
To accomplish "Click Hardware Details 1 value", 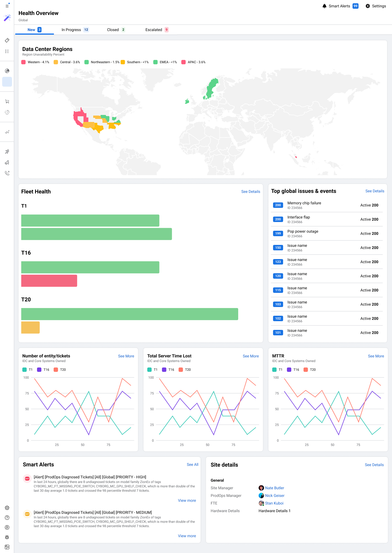I will tap(274, 511).
